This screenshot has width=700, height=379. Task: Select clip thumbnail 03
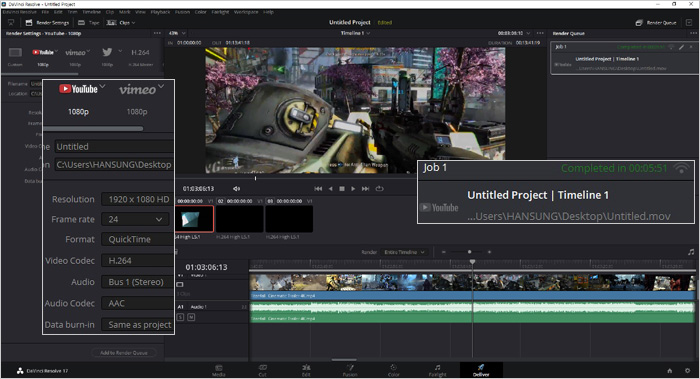pos(289,219)
